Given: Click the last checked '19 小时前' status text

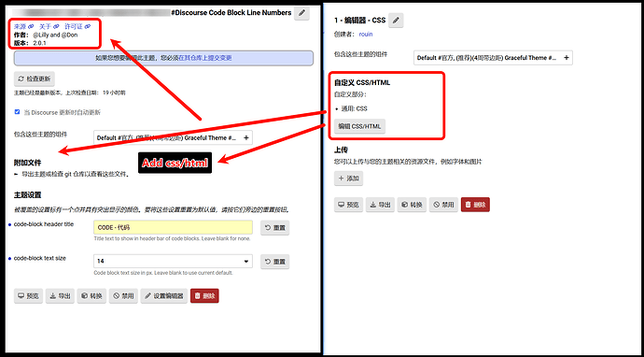Looking at the screenshot, I should [x=114, y=93].
